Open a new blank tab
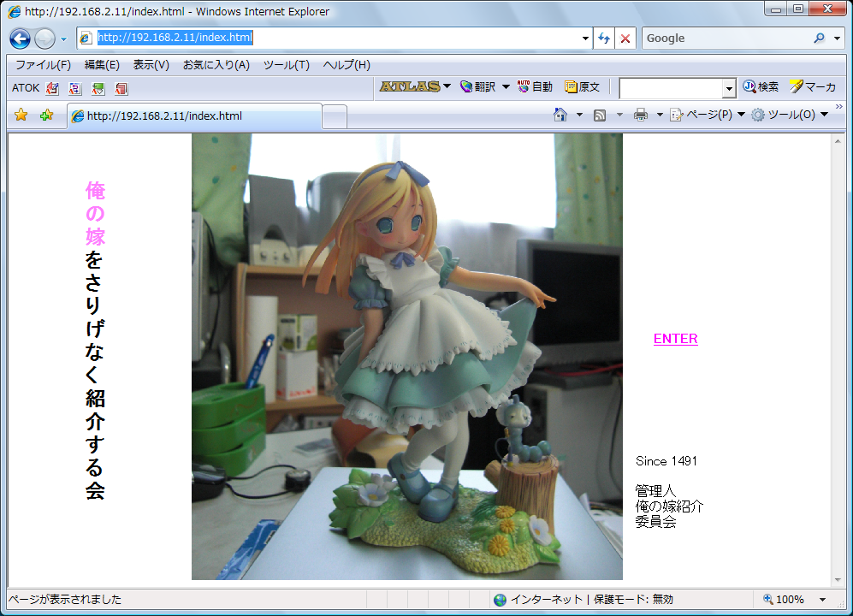Viewport: 853px width, 616px height. point(335,116)
